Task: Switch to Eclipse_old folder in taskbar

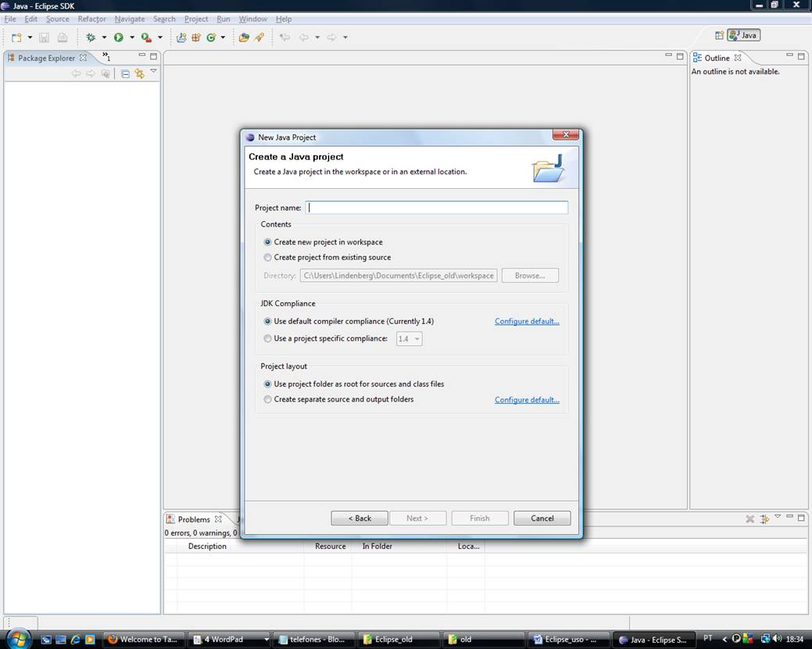Action: click(x=398, y=639)
